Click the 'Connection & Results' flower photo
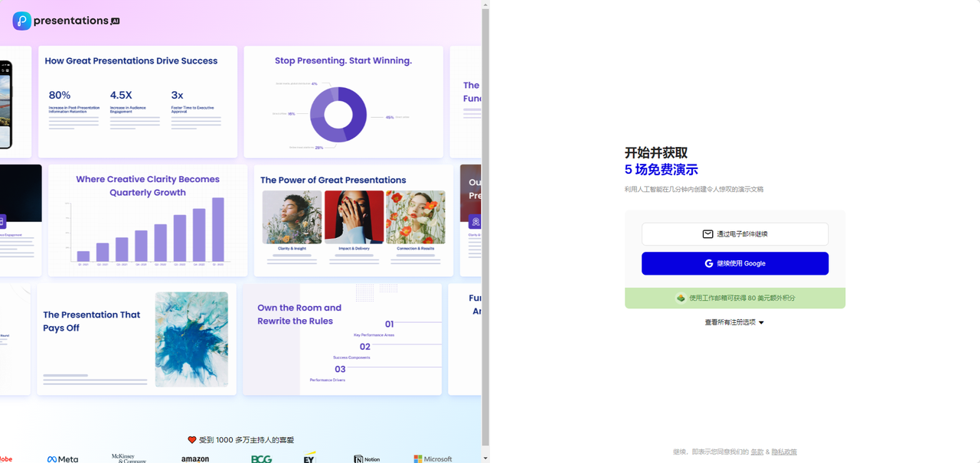The width and height of the screenshot is (980, 463). pos(416,217)
